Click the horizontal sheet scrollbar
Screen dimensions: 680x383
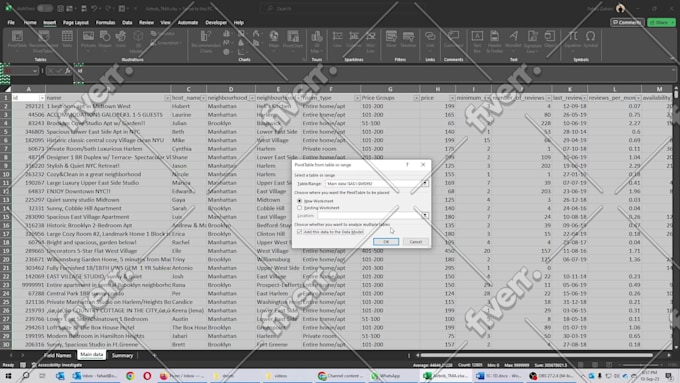pyautogui.click(x=536, y=355)
